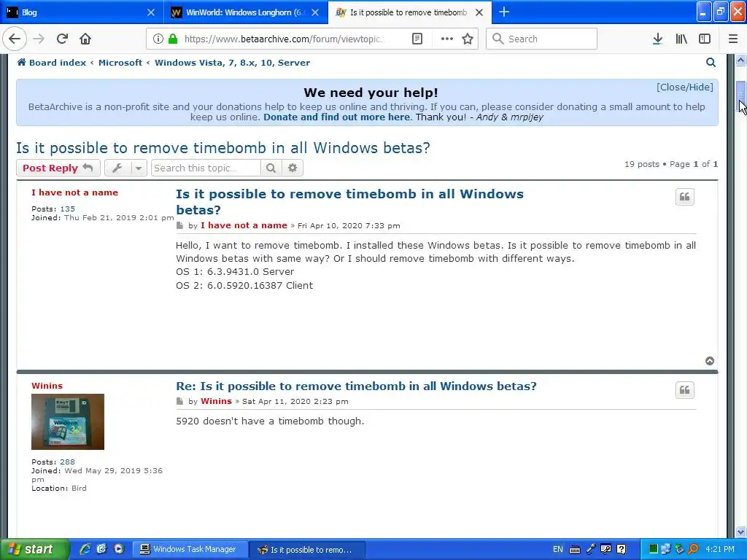The width and height of the screenshot is (747, 560).
Task: Click scrollbar up arrow
Action: tap(741, 60)
